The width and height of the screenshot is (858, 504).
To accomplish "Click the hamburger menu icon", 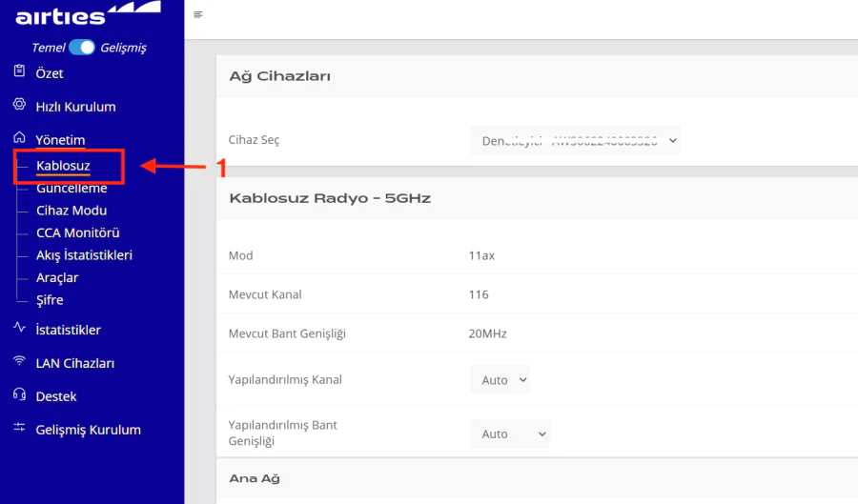I will point(198,14).
